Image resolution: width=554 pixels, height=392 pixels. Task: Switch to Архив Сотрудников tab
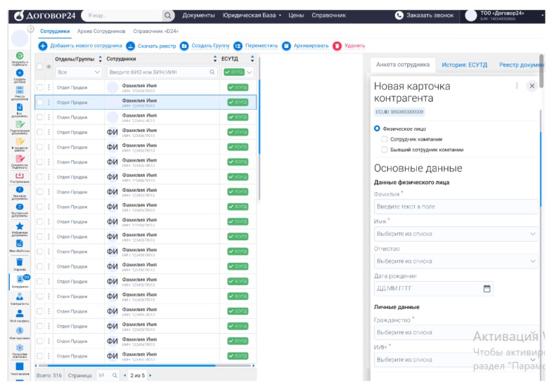101,32
